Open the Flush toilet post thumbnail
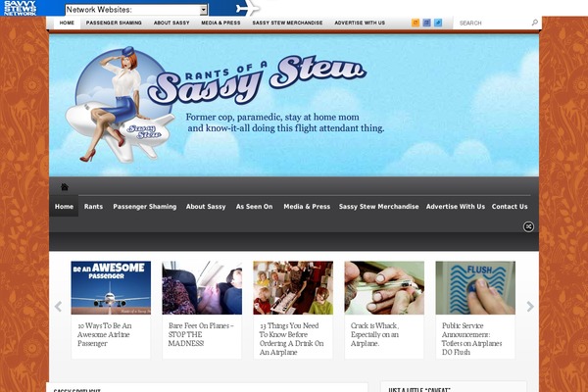 click(x=475, y=287)
